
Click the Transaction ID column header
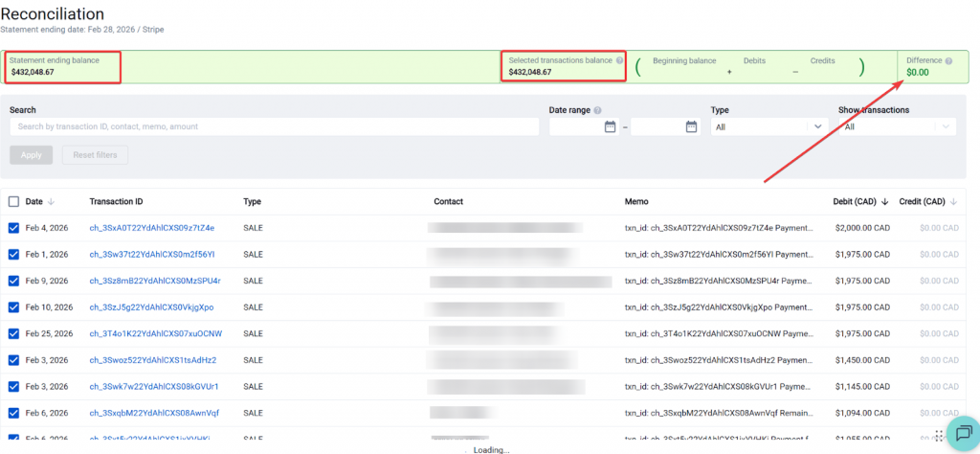coord(116,201)
